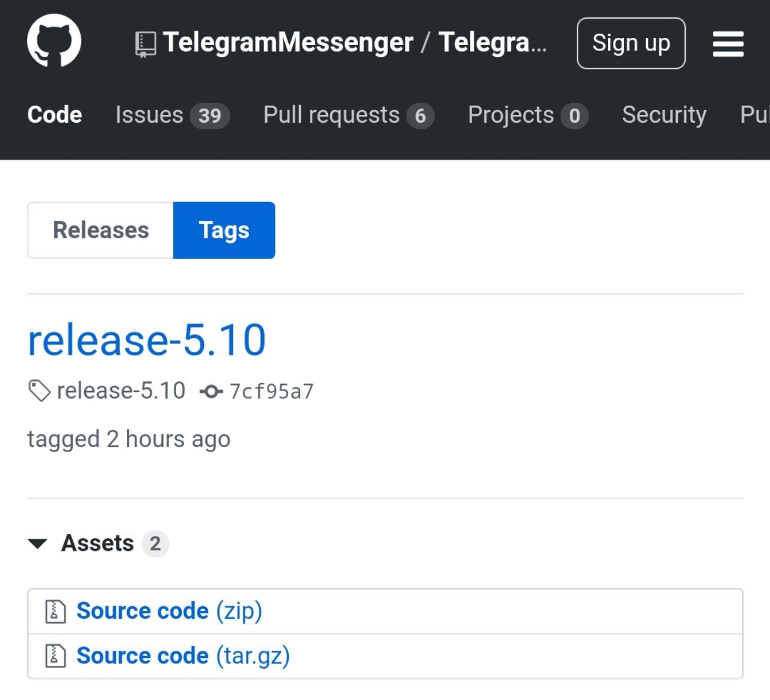Click the archive icon for Source code (tar.gz)
This screenshot has height=700, width=770.
(x=55, y=656)
